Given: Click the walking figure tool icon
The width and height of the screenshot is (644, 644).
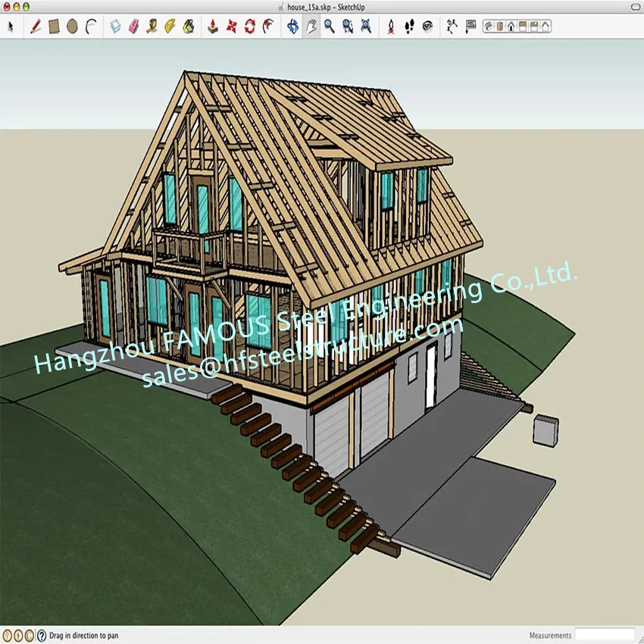Looking at the screenshot, I should coord(452,27).
